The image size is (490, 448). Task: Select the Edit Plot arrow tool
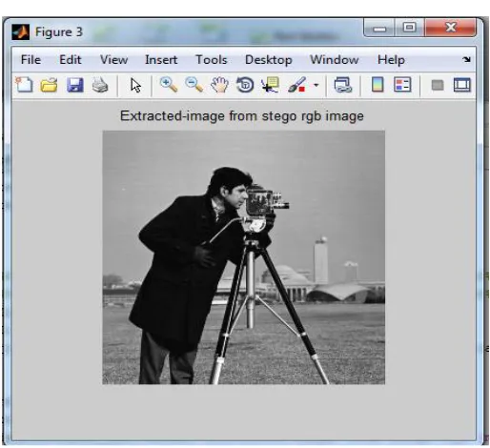coord(135,86)
